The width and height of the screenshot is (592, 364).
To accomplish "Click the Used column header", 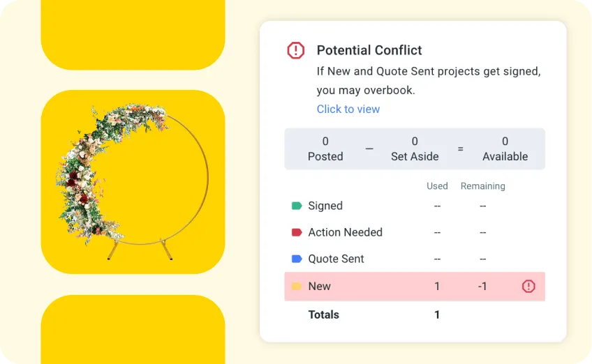I will pyautogui.click(x=437, y=186).
